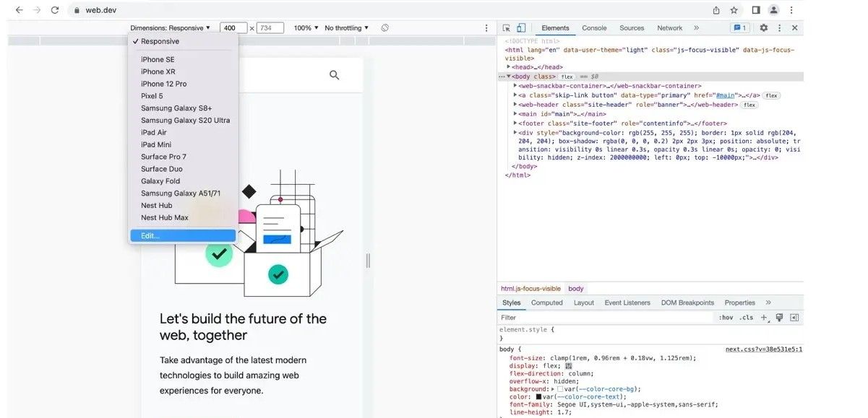This screenshot has width=868, height=418.
Task: Choose Edit… in the device menu
Action: click(x=150, y=236)
